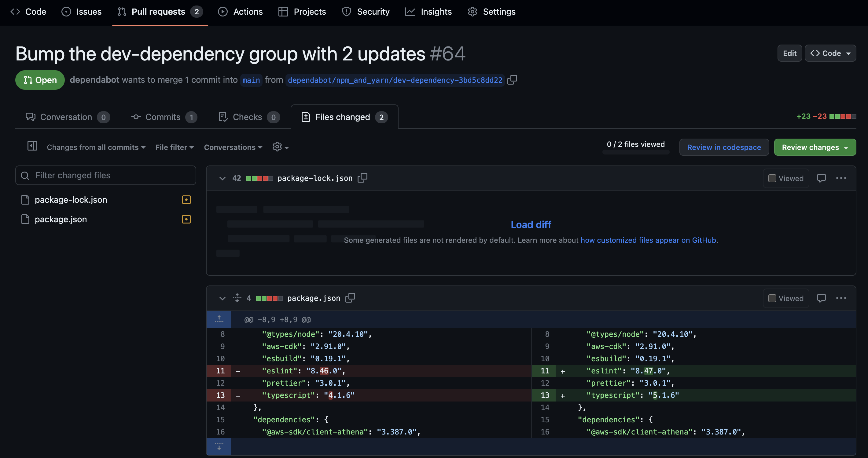Copy the head branch name icon
The image size is (868, 458).
coord(512,80)
